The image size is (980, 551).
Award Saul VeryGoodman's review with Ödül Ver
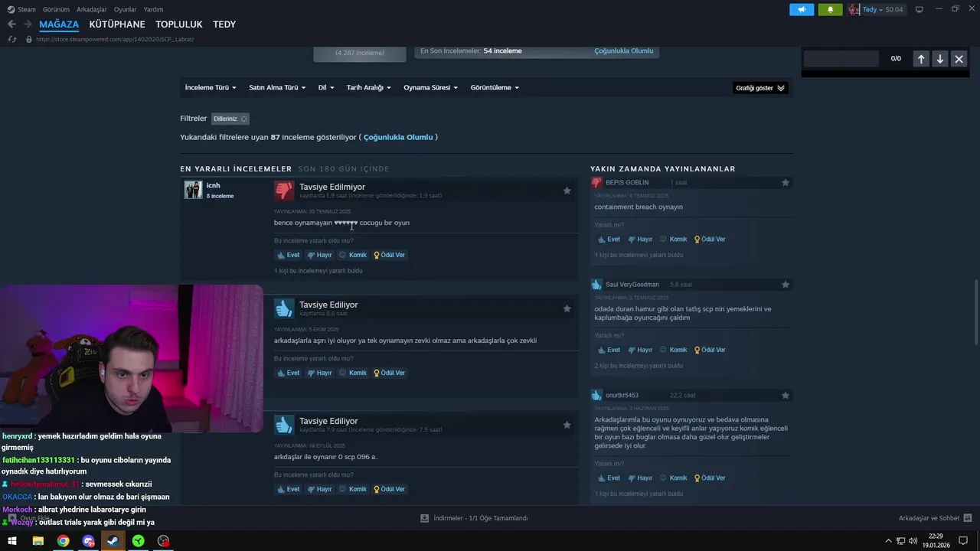click(x=710, y=350)
